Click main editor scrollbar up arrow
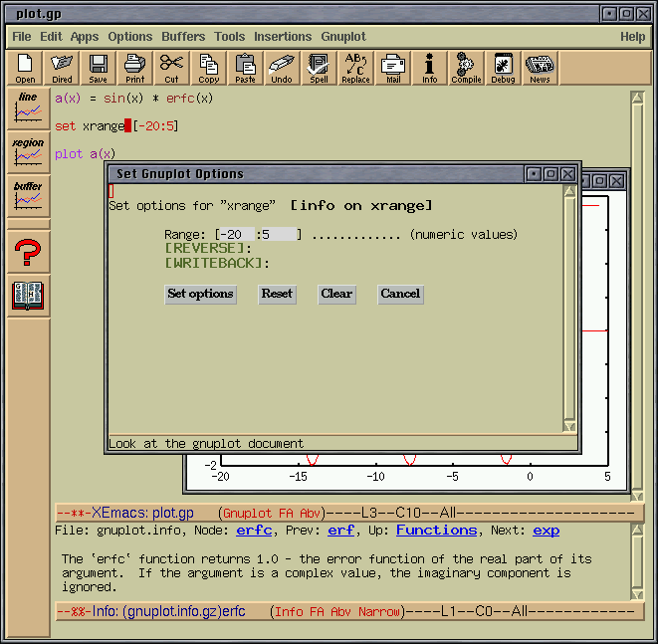The width and height of the screenshot is (658, 644). click(637, 99)
